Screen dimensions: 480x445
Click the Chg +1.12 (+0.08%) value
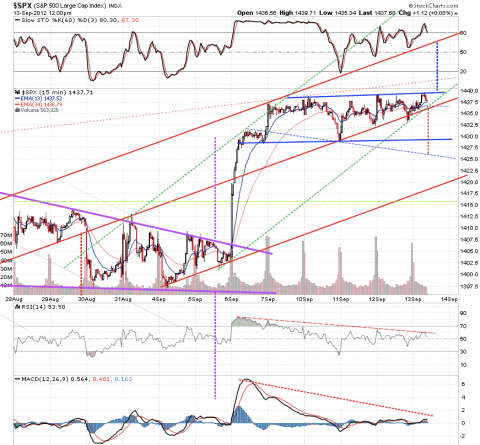click(x=426, y=13)
